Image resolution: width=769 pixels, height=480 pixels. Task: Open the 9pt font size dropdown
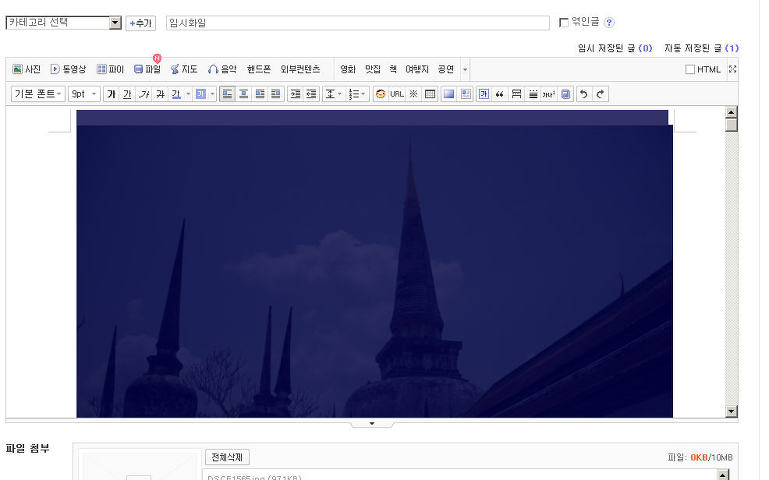84,94
